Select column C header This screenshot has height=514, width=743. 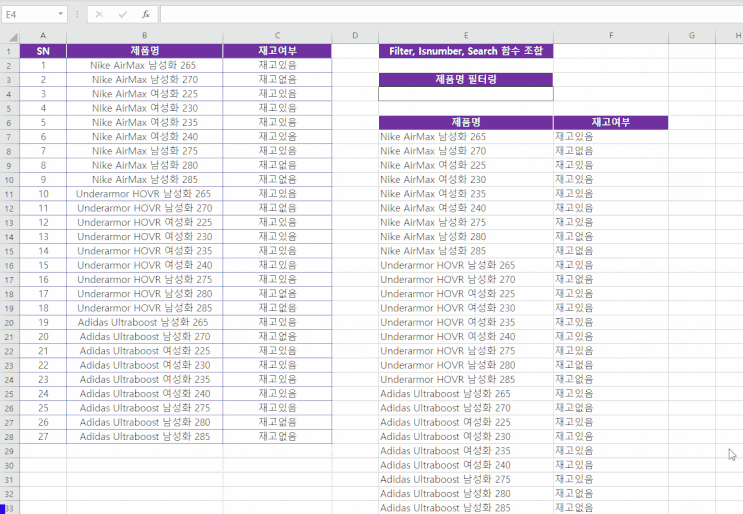click(277, 36)
